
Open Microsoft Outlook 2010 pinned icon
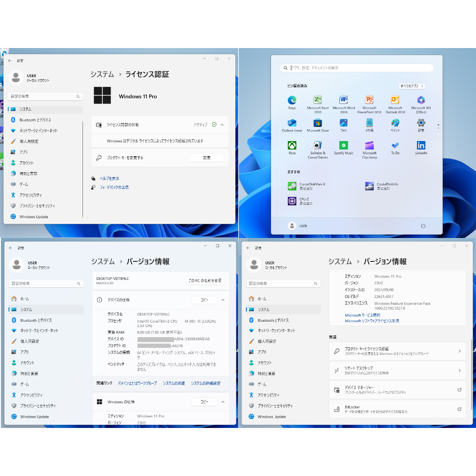395,104
